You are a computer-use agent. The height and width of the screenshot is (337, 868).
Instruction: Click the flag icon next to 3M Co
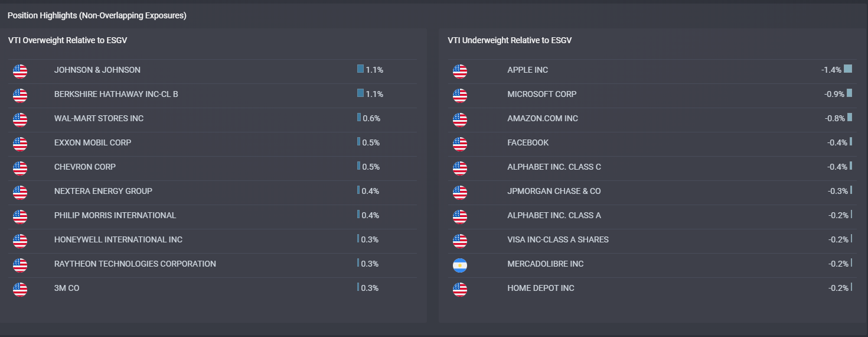(20, 290)
